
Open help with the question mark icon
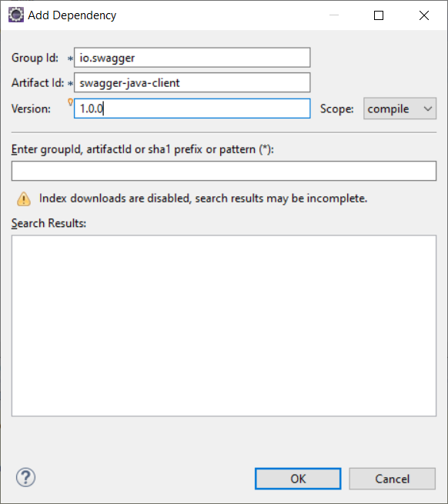(25, 477)
